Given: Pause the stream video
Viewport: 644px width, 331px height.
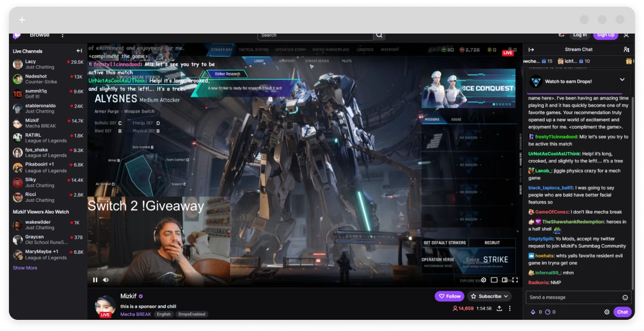Looking at the screenshot, I should [x=95, y=280].
